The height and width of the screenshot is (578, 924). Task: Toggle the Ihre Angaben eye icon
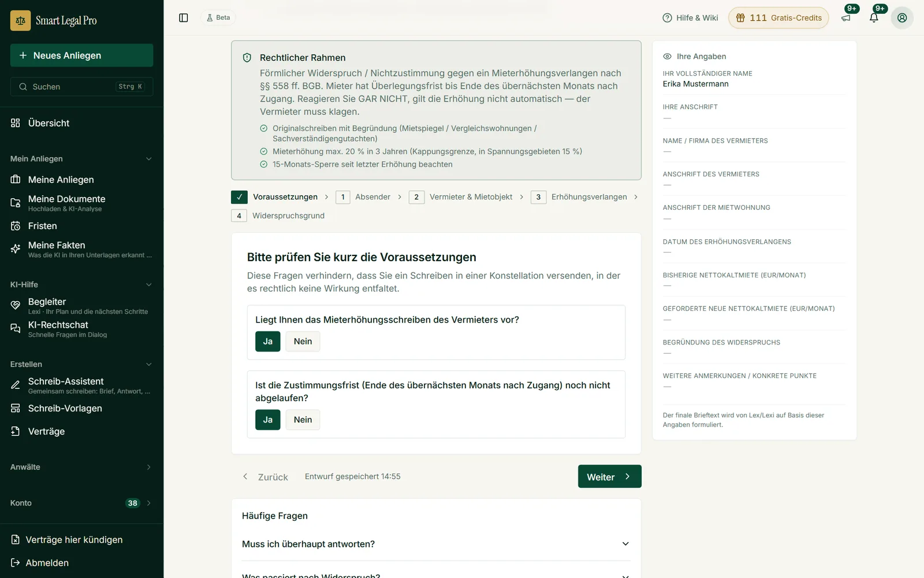667,57
